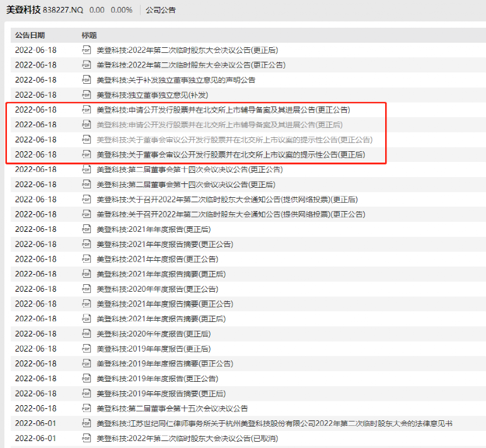Viewport: 486px width, 448px height.
Task: Click PDF icon for 临时股东大会决议公告(已取消)
Action: click(87, 439)
